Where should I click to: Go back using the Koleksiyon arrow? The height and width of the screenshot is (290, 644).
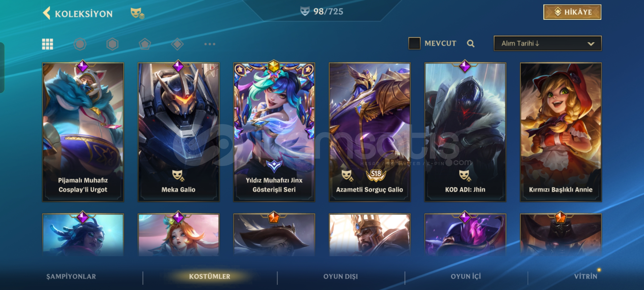click(x=47, y=13)
